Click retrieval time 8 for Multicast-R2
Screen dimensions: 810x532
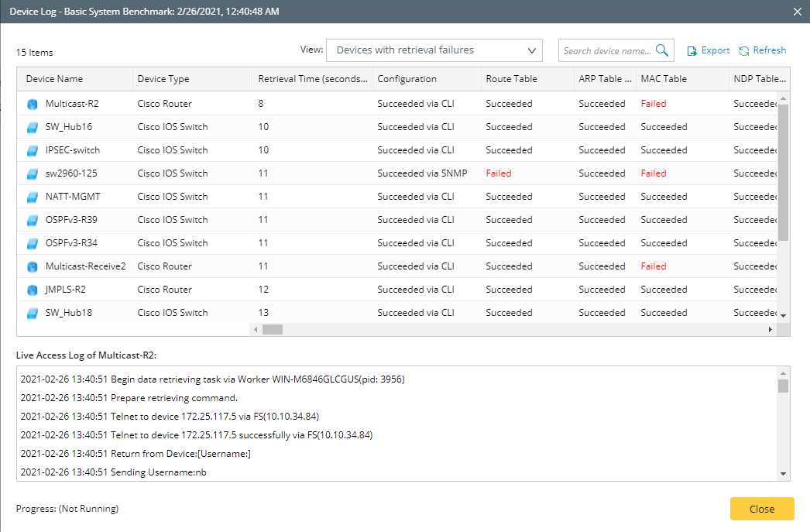(x=261, y=103)
